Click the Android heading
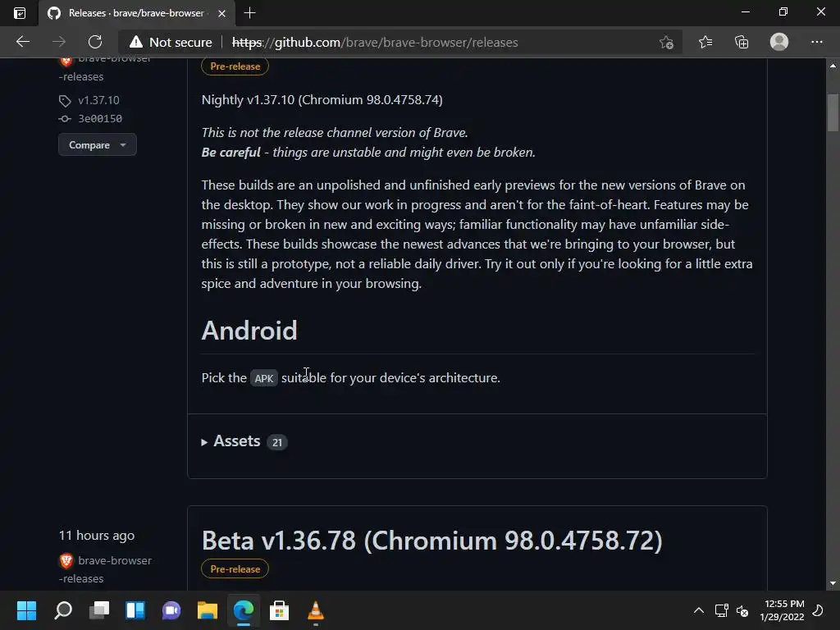840x630 pixels. coord(249,330)
